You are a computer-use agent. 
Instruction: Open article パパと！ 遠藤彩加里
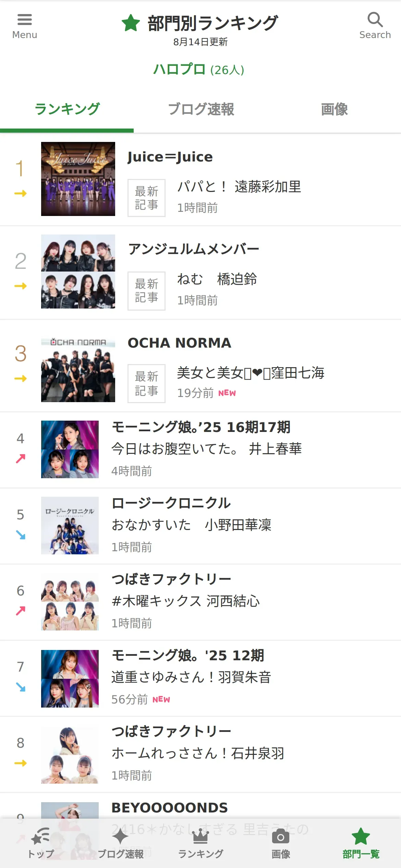[239, 187]
